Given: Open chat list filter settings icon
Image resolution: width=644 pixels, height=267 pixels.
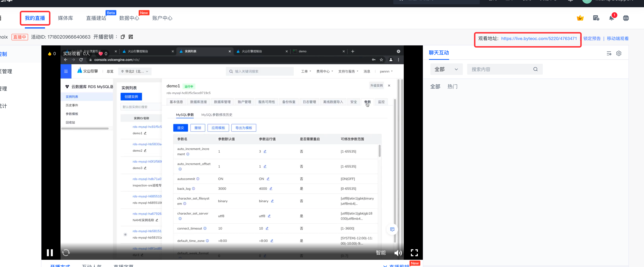Looking at the screenshot, I should [609, 53].
